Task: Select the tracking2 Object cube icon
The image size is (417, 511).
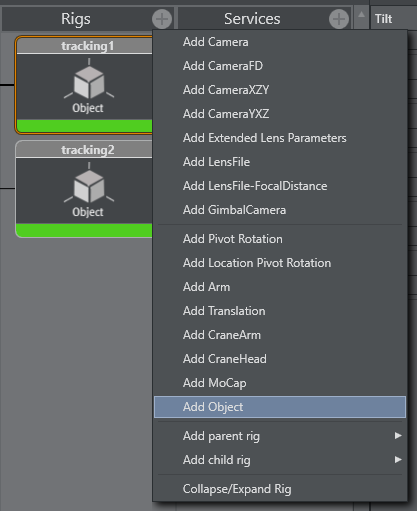Action: coord(89,184)
